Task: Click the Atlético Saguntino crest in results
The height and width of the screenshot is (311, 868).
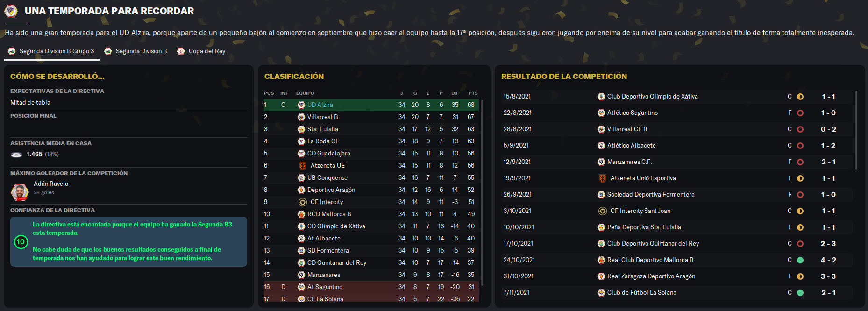Action: click(x=601, y=113)
